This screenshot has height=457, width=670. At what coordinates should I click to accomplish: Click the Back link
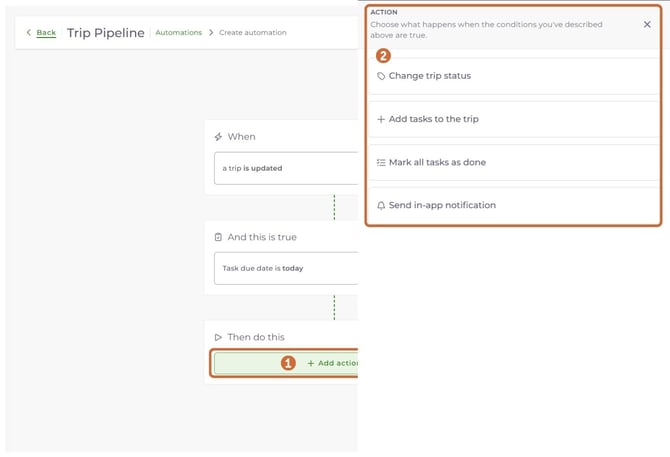tap(46, 32)
